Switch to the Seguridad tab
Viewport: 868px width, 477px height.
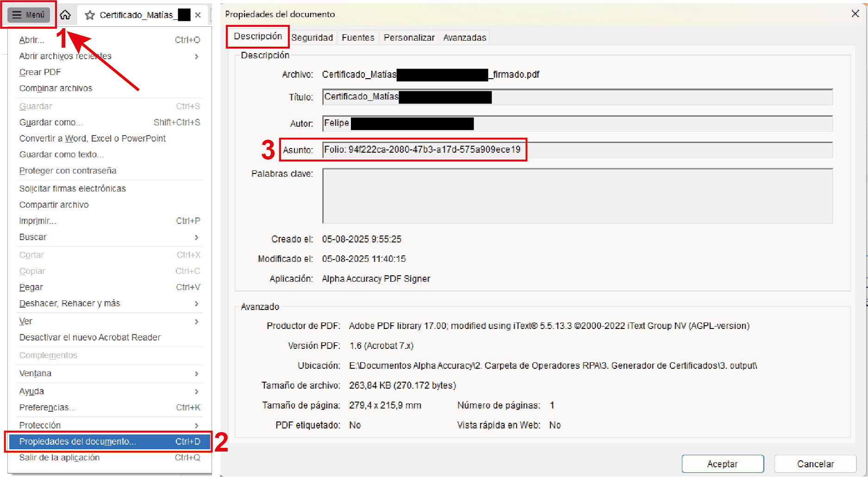click(312, 37)
